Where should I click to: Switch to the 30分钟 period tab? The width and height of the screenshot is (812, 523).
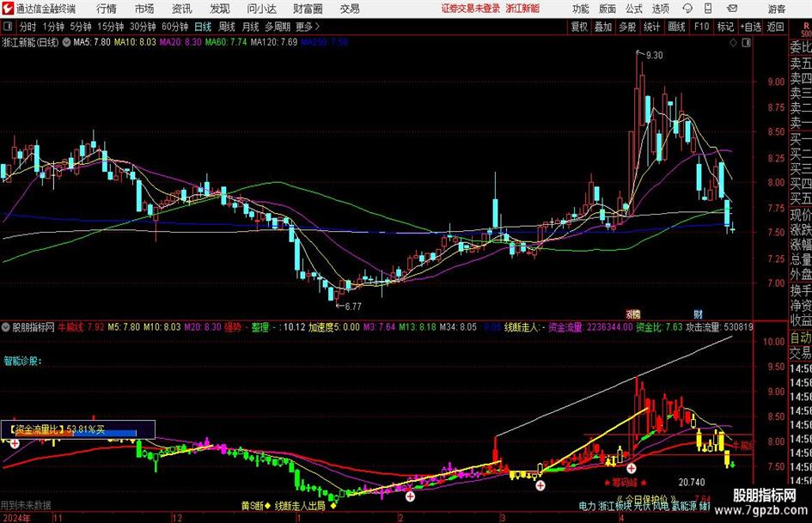(143, 27)
